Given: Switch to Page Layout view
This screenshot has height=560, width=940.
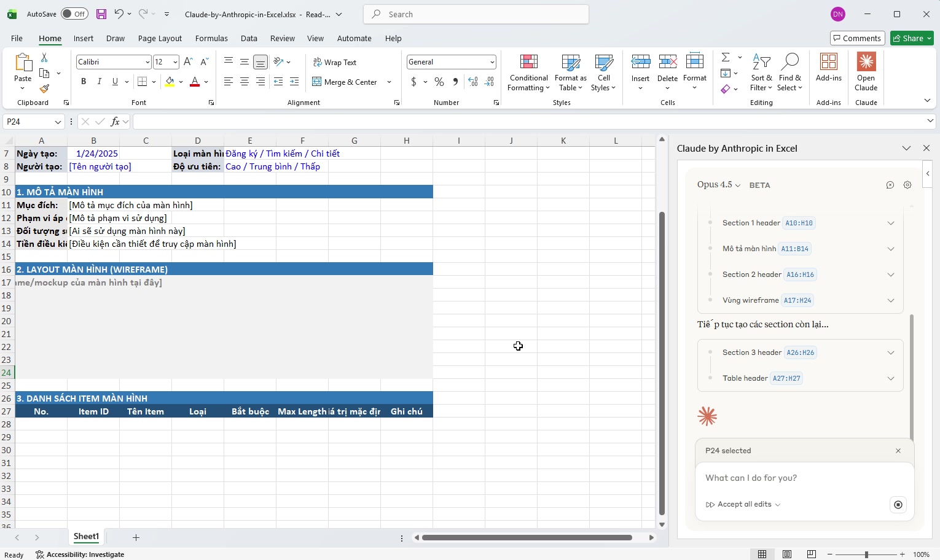Looking at the screenshot, I should [787, 554].
